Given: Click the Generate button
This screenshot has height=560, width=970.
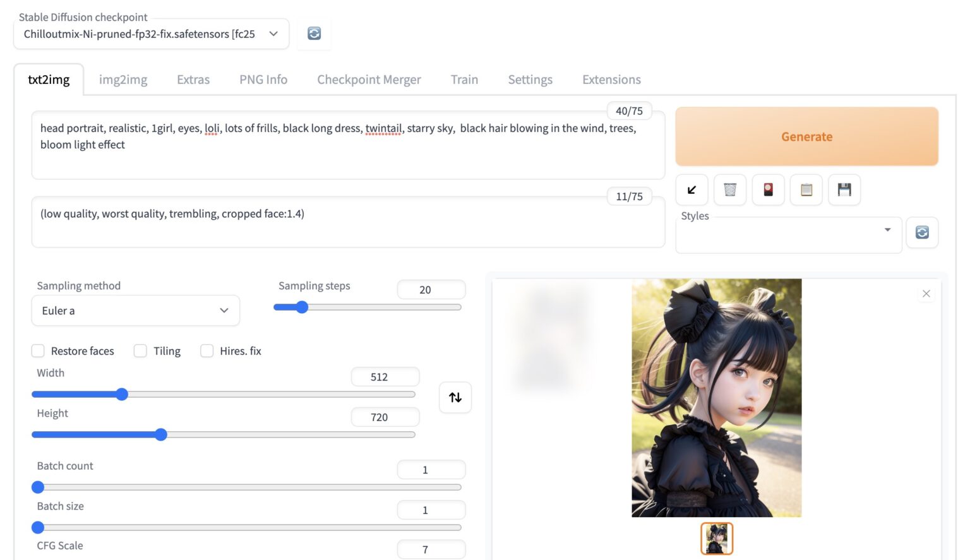Looking at the screenshot, I should point(806,136).
